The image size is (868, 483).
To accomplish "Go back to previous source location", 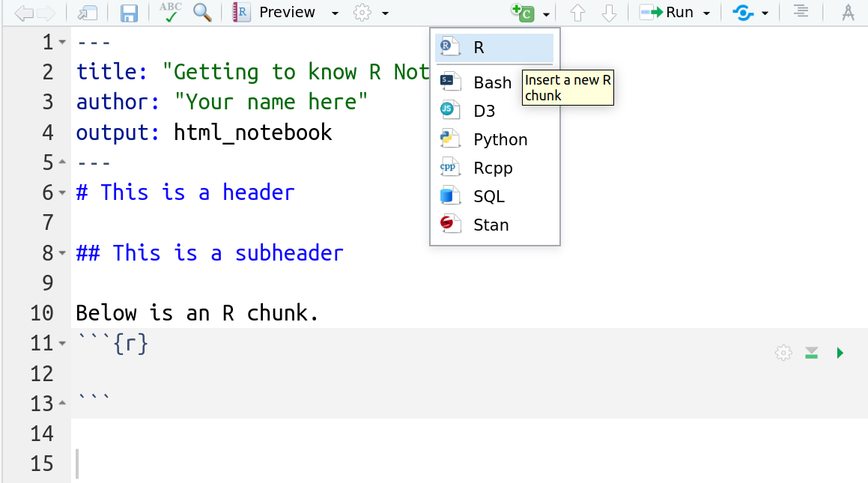I will tap(24, 13).
